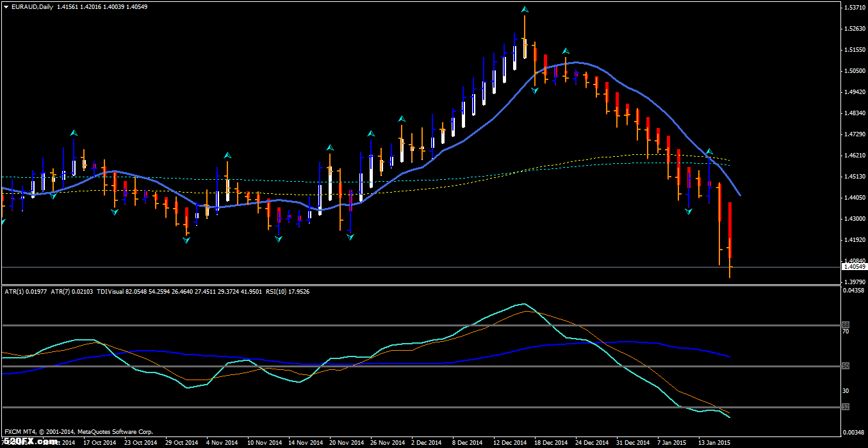Click the 24 Dec 2014 date label

coord(592,442)
